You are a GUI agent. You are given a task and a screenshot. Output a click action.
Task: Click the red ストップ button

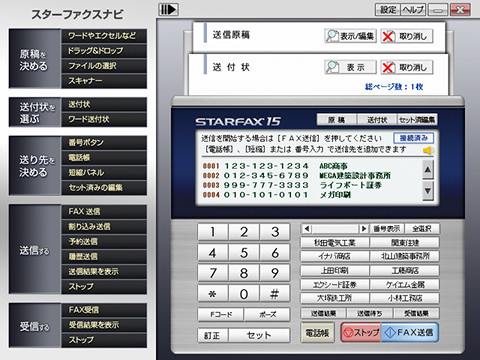point(361,332)
